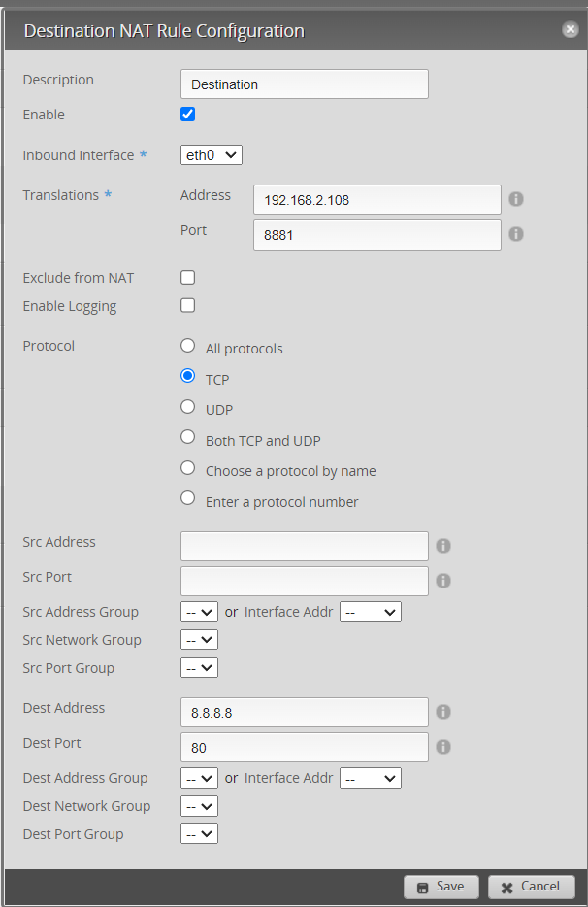
Task: Click info icon beside Translations Port field
Action: [516, 234]
